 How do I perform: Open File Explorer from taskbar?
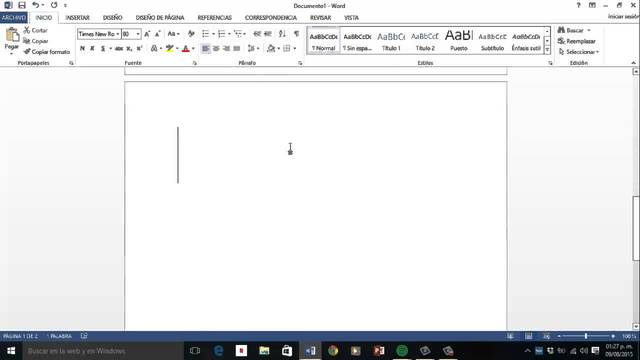[x=264, y=351]
